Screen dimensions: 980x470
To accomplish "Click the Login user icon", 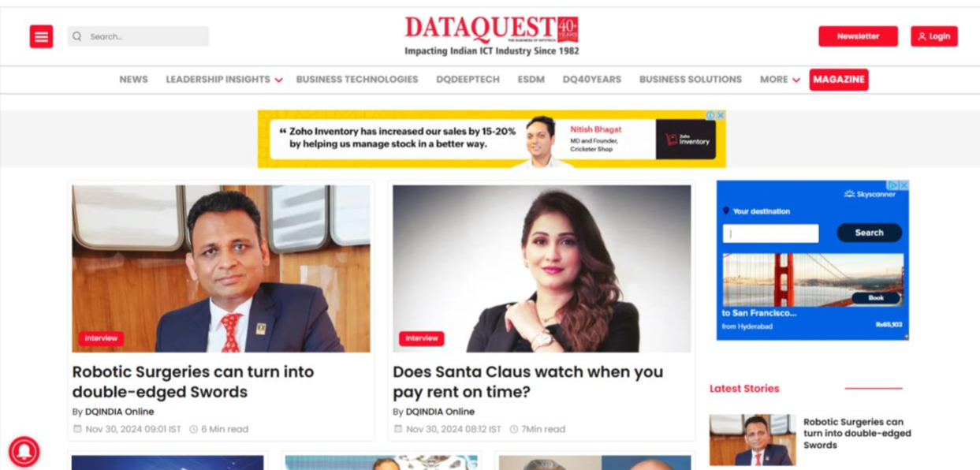I will 922,36.
